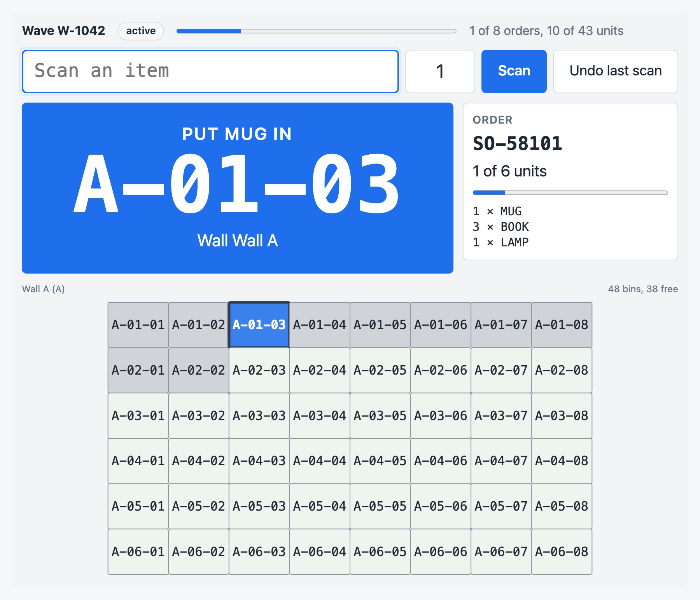Click the 'Wall A (A)' label
This screenshot has width=700, height=600.
(44, 289)
